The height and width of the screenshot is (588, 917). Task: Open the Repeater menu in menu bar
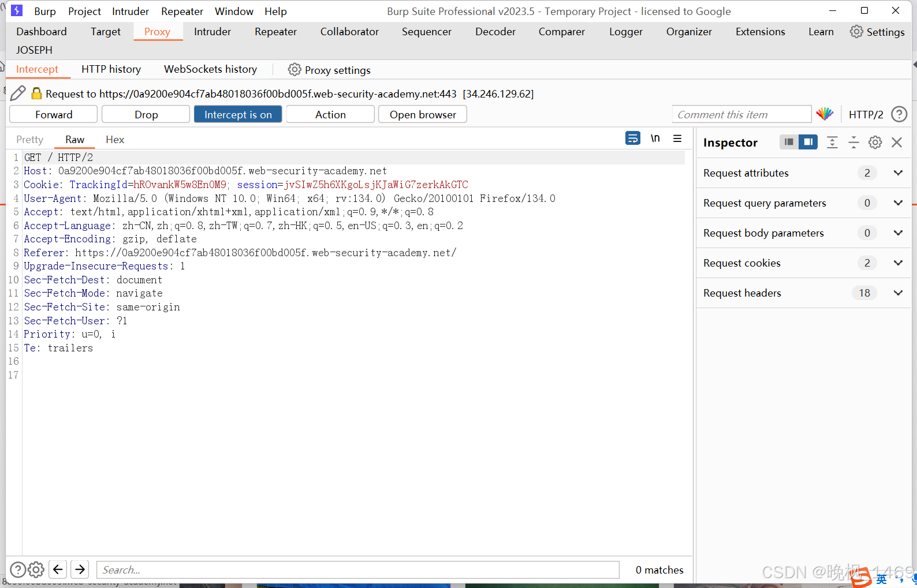coord(182,11)
